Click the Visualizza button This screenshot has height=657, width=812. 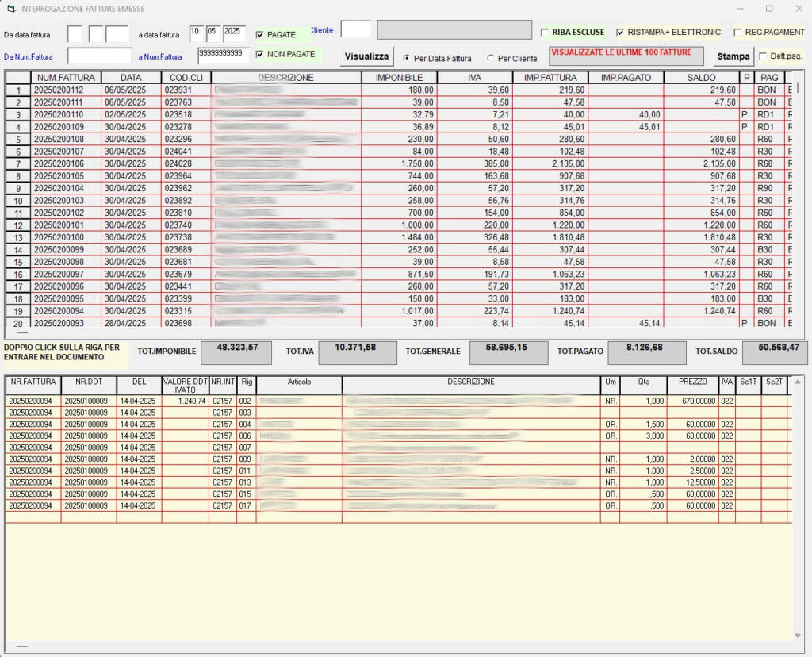[366, 56]
